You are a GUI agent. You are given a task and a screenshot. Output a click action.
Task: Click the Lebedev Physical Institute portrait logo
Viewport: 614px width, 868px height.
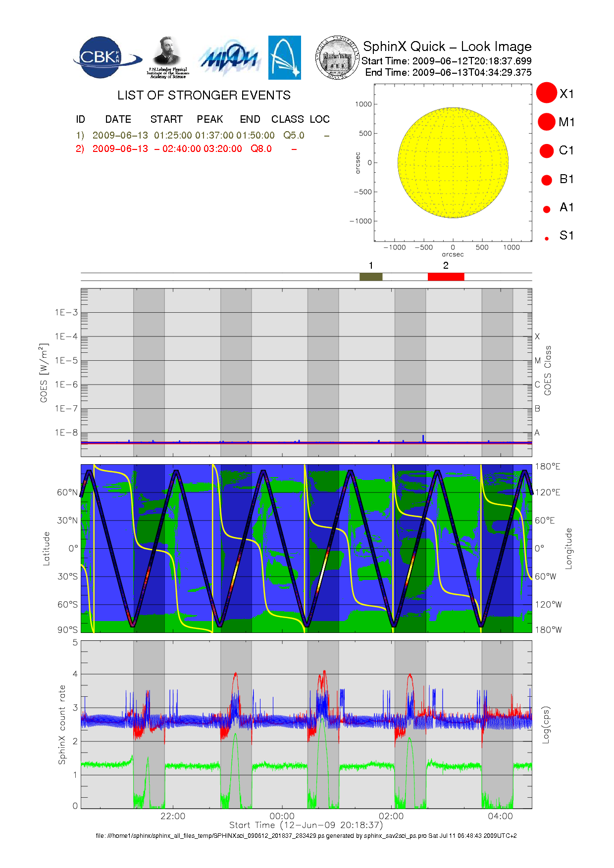168,57
